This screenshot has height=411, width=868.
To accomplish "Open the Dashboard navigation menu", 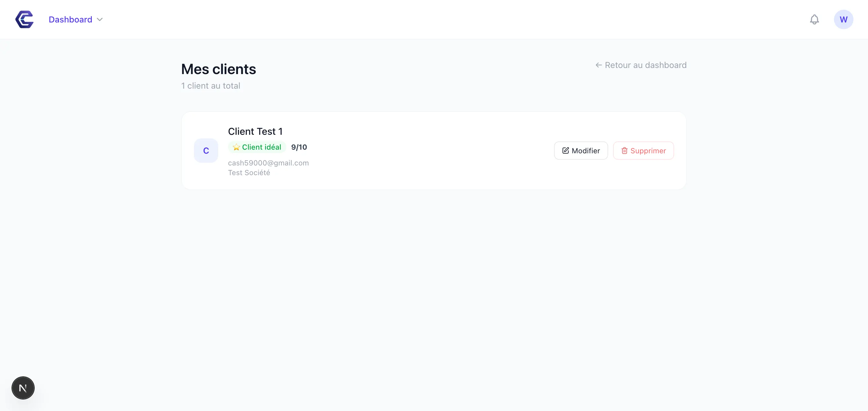I will pos(70,19).
